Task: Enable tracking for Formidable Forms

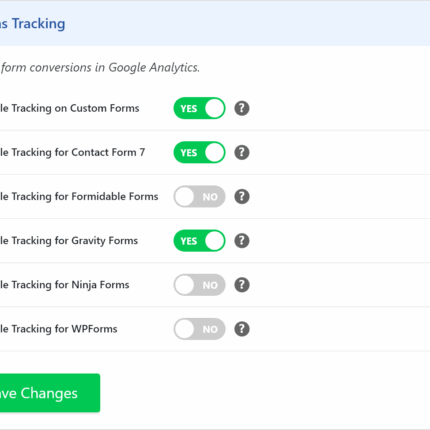Action: (199, 197)
